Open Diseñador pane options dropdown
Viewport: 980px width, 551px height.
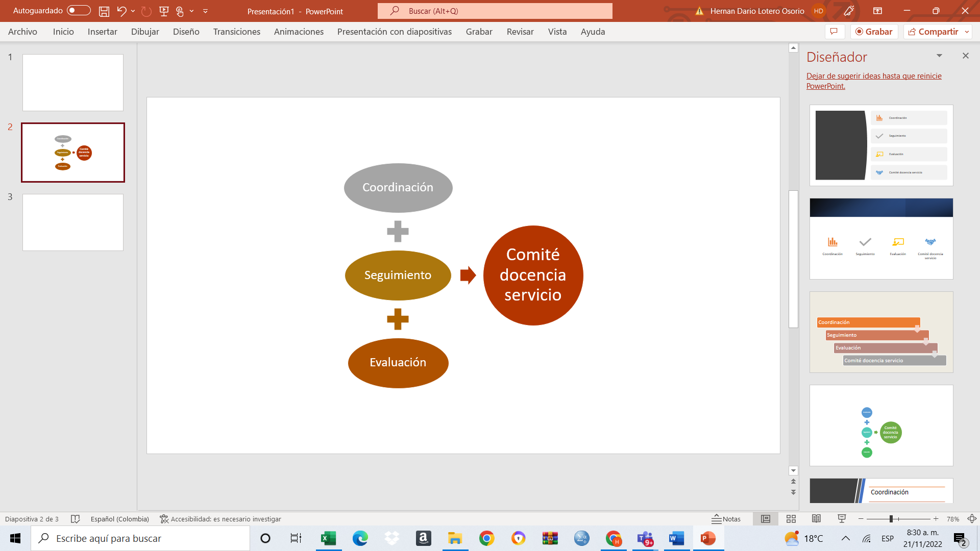(x=939, y=56)
